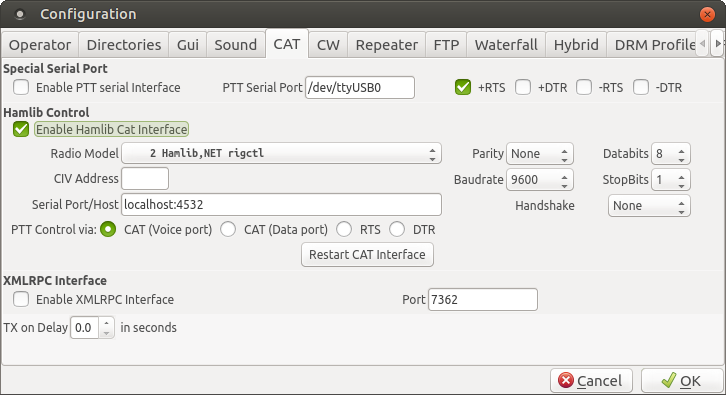
Task: Open the Baudrate dropdown
Action: click(540, 180)
